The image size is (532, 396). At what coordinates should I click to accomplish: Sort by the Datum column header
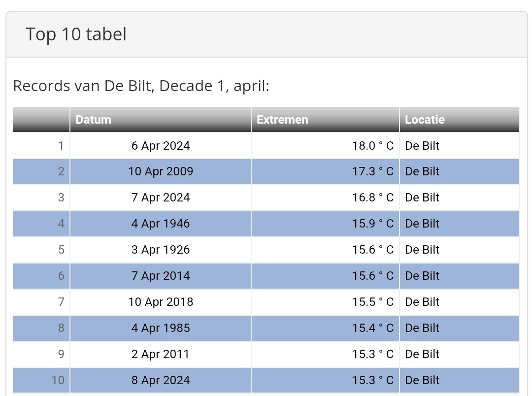94,120
